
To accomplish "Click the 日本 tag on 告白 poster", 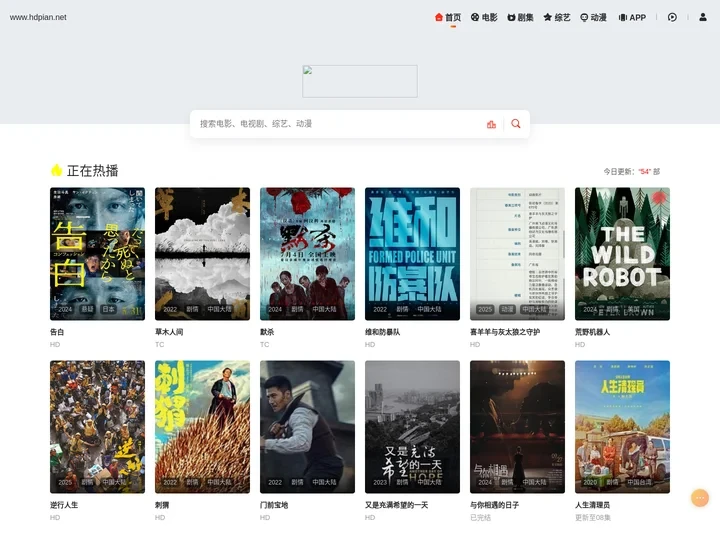I will tap(109, 309).
